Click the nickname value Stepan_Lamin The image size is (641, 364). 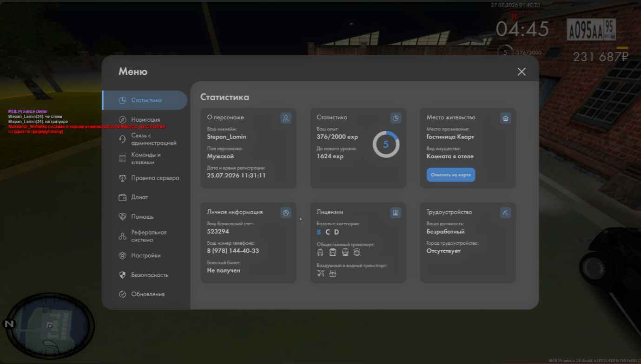click(226, 137)
